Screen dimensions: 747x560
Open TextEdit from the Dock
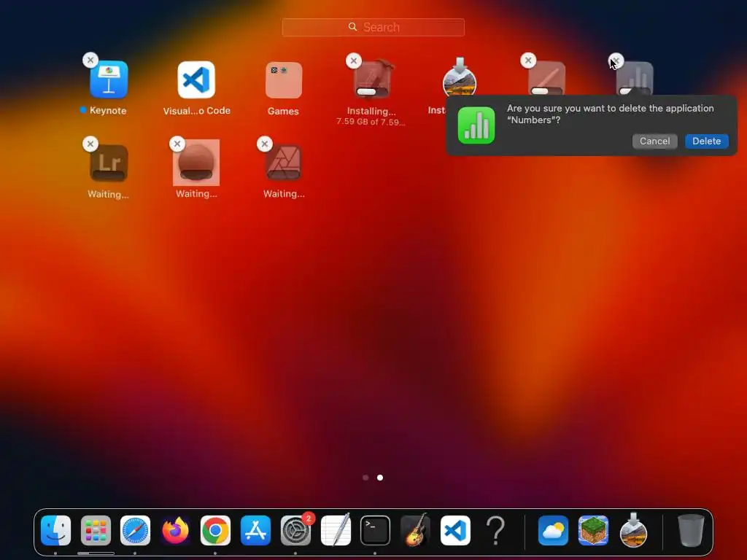(336, 529)
